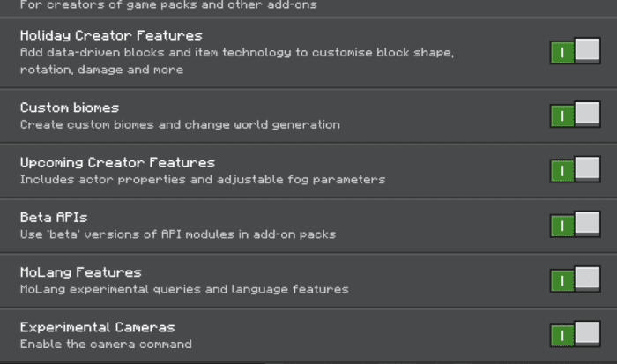Image resolution: width=617 pixels, height=364 pixels.
Task: Turn off Upcoming Creator Features switch
Action: point(575,169)
